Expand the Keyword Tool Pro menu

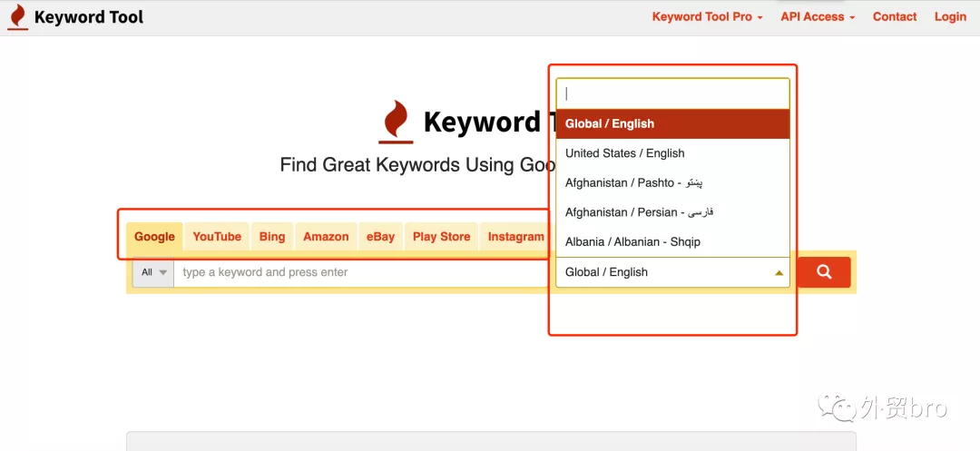pyautogui.click(x=708, y=17)
